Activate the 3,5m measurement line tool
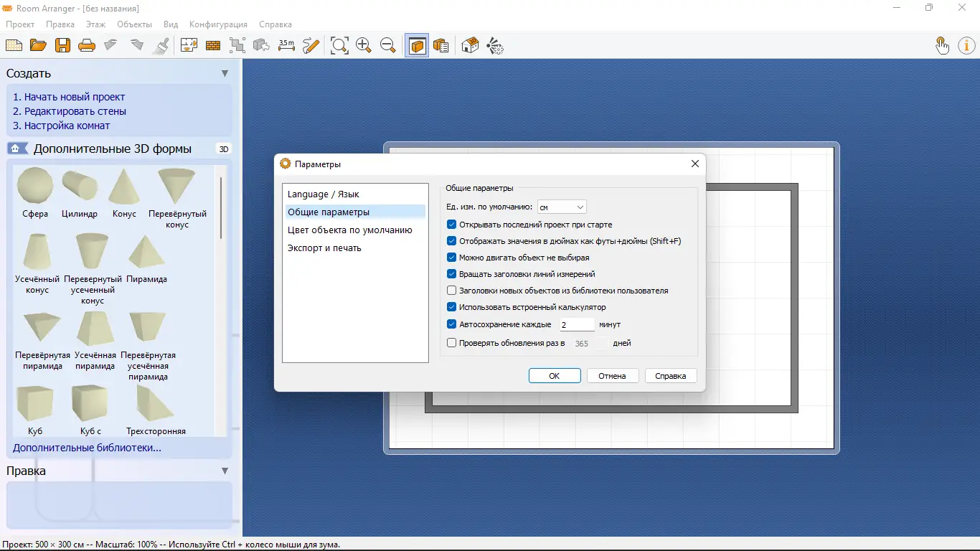 tap(286, 45)
